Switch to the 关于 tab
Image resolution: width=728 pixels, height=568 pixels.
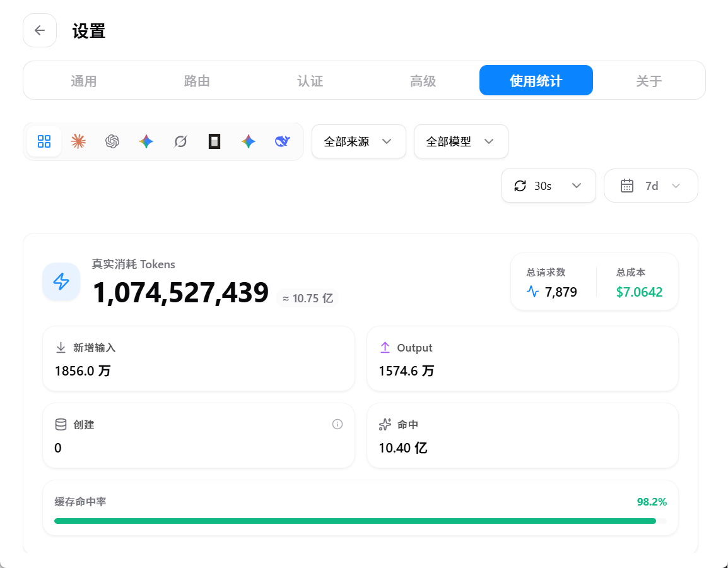click(x=649, y=81)
